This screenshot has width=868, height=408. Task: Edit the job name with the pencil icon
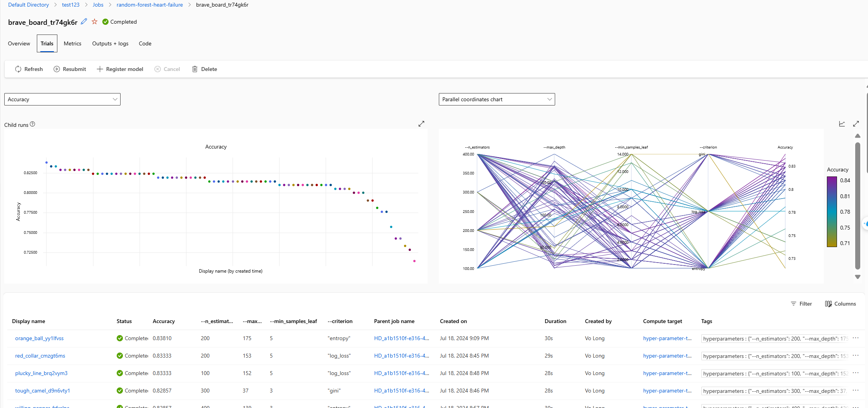(84, 22)
